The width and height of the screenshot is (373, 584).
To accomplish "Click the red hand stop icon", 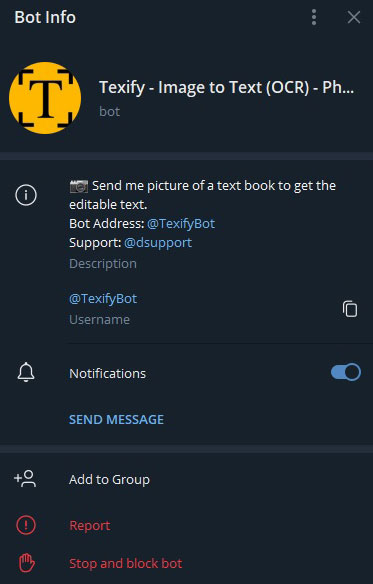I will 27,563.
